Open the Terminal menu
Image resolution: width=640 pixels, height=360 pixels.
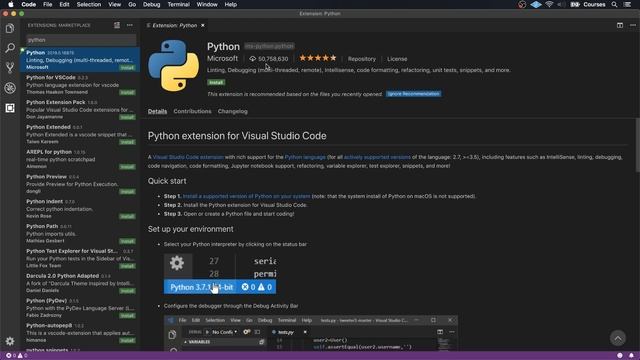click(178, 4)
